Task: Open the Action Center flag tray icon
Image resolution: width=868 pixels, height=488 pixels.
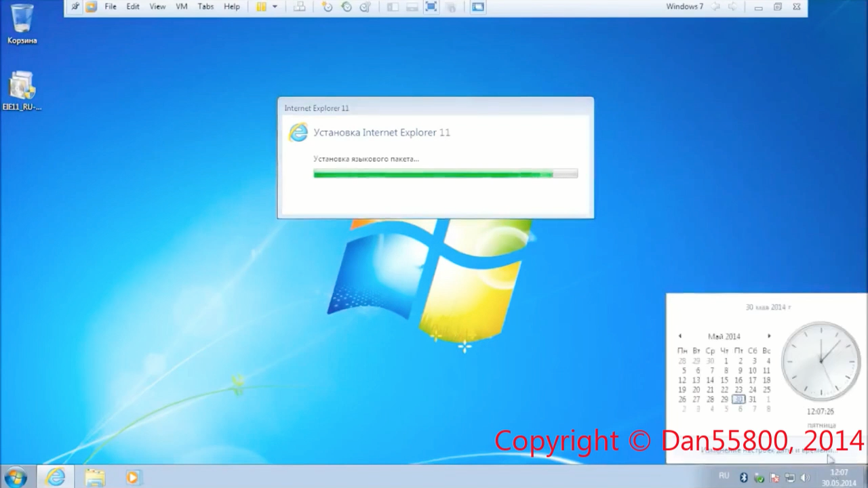Action: point(774,478)
